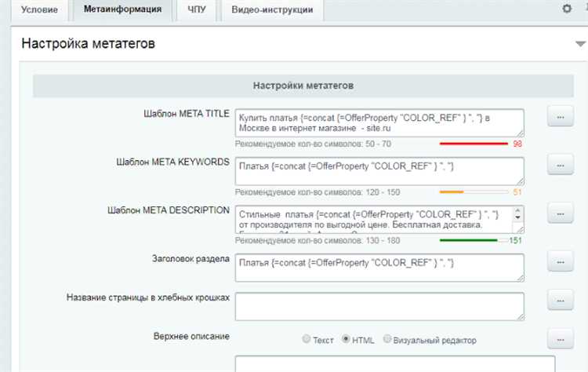Click the ellipsis button for META TITLE
The image size is (588, 372).
click(x=561, y=117)
